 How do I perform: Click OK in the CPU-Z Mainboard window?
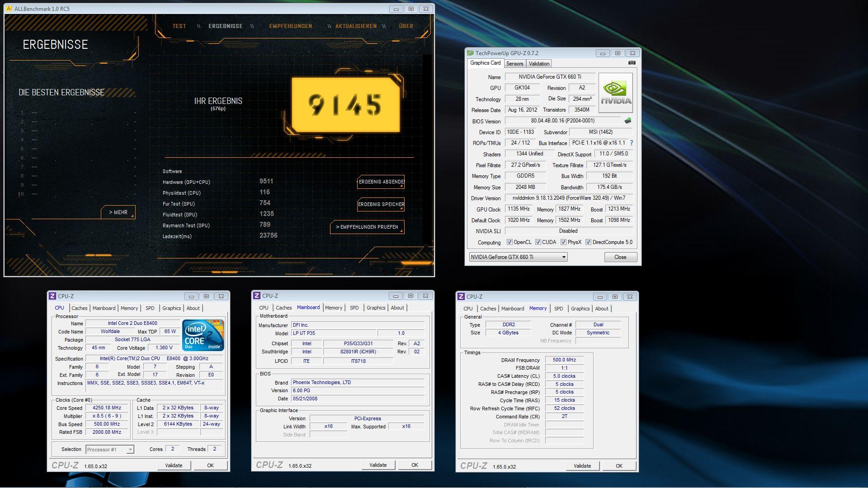[x=415, y=465]
